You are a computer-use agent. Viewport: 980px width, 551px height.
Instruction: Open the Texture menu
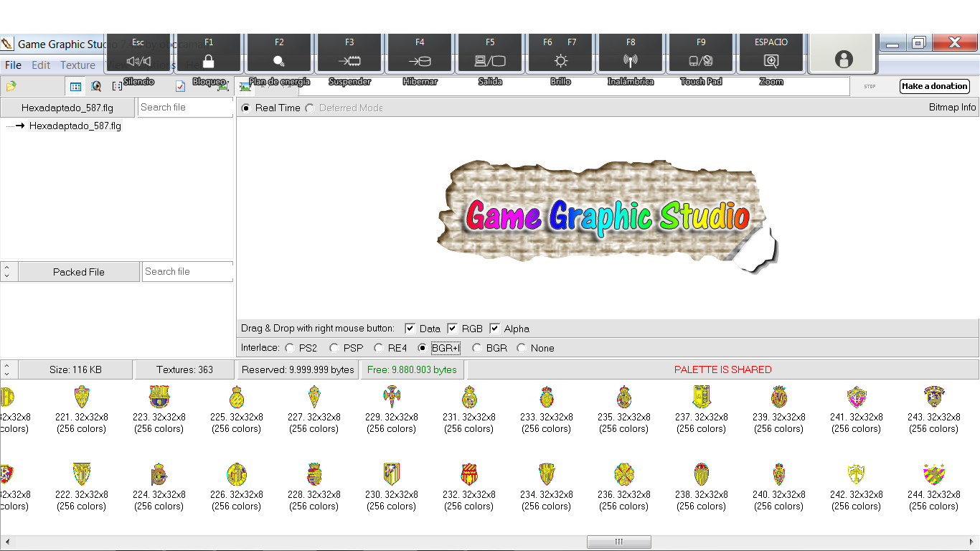[x=77, y=65]
